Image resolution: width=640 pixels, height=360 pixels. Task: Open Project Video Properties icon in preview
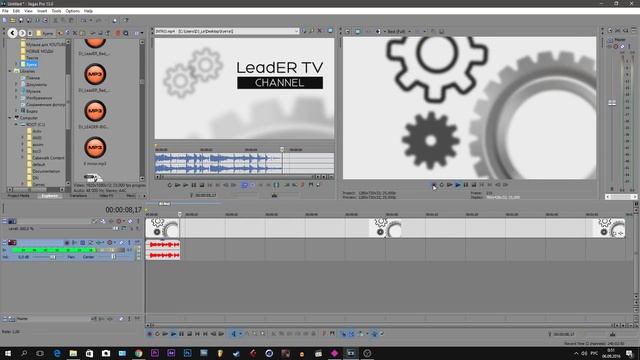tap(348, 31)
